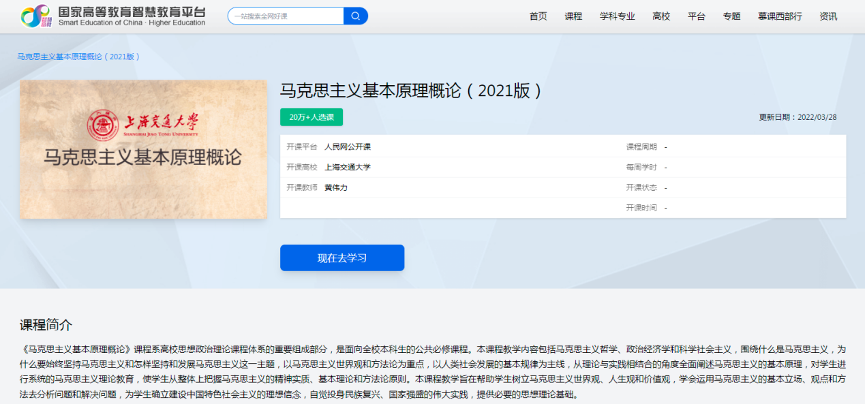Open the 高校 navigation item

pos(661,16)
